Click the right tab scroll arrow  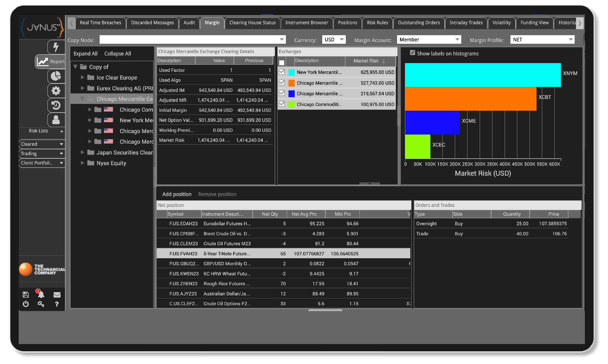(580, 23)
